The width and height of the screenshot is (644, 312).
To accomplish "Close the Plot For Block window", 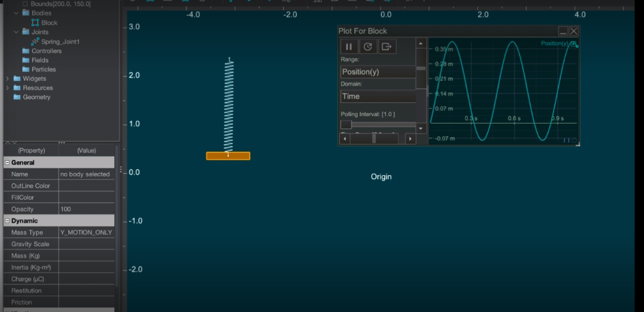I will coord(574,31).
